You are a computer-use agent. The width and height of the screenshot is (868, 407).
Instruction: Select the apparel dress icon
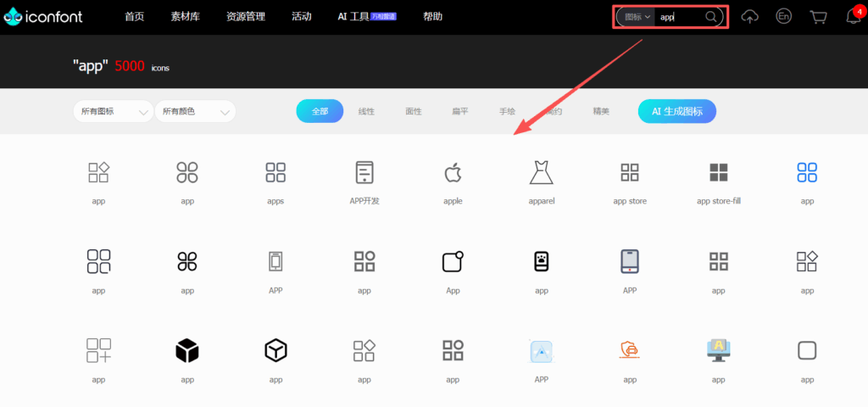click(x=542, y=172)
